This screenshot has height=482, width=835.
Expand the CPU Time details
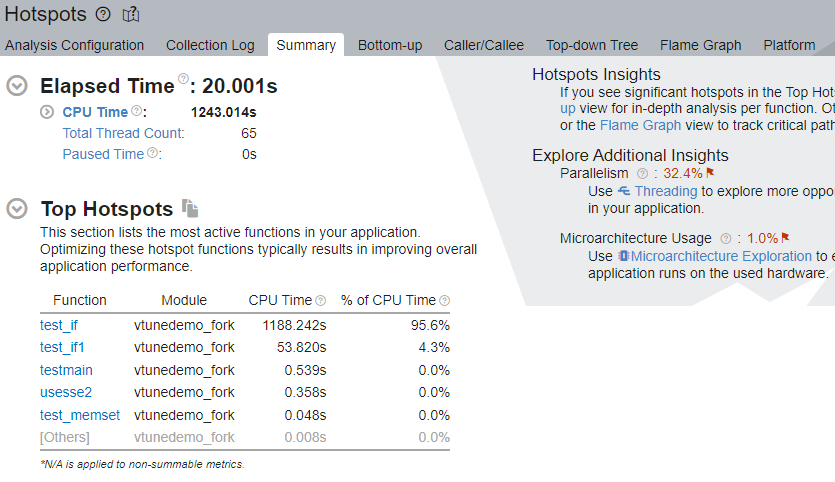click(x=47, y=112)
